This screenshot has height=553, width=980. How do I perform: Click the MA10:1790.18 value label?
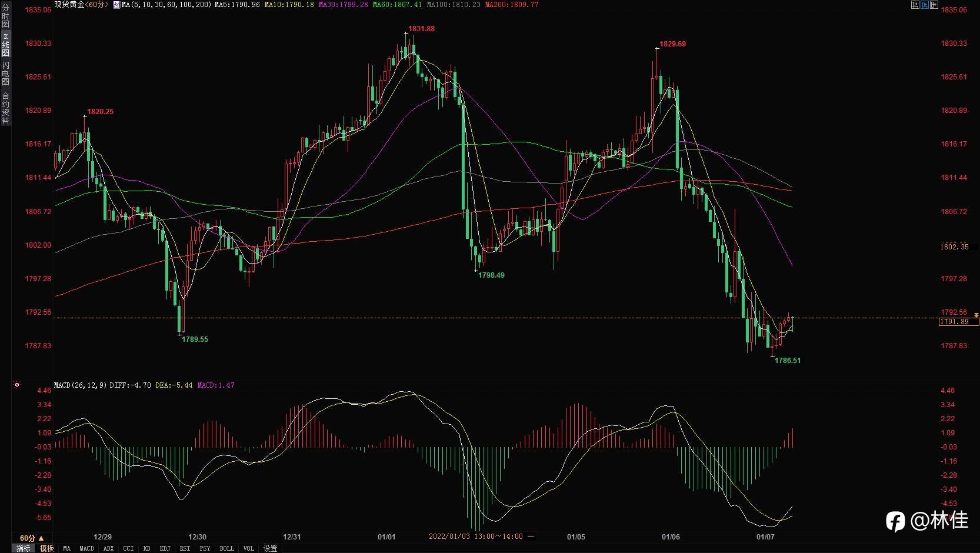tap(289, 5)
